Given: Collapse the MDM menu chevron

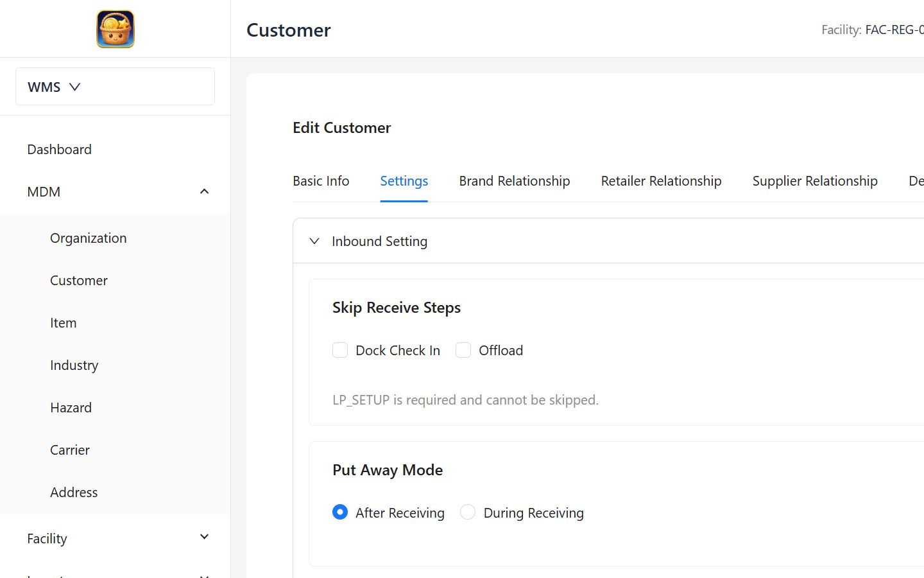Looking at the screenshot, I should click(x=204, y=191).
